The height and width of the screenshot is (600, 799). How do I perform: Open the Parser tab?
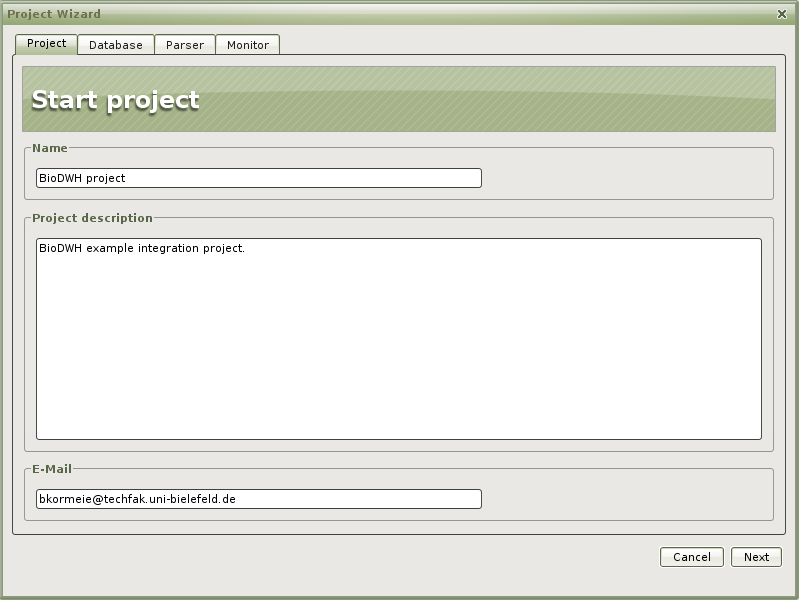tap(185, 45)
